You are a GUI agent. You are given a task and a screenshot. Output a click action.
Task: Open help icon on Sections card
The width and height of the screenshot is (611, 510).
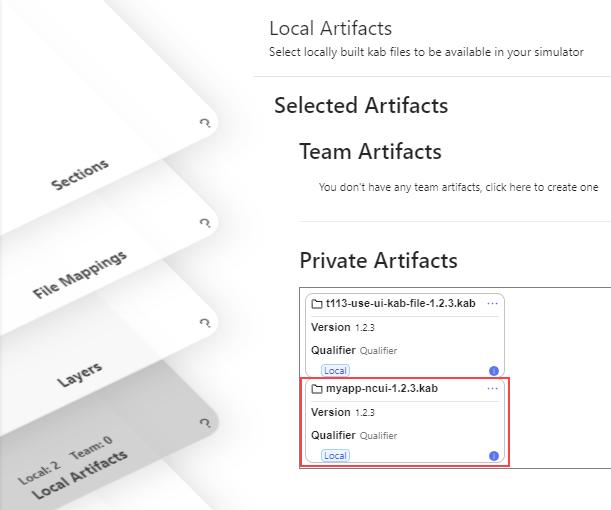tap(205, 123)
